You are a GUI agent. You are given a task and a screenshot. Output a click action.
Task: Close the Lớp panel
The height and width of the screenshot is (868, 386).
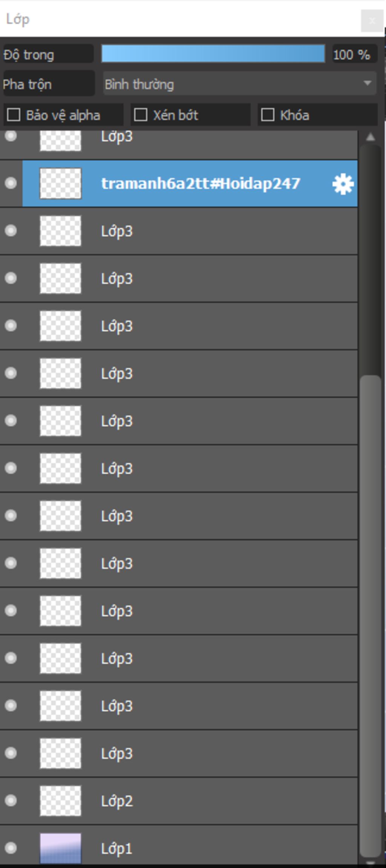click(x=372, y=21)
